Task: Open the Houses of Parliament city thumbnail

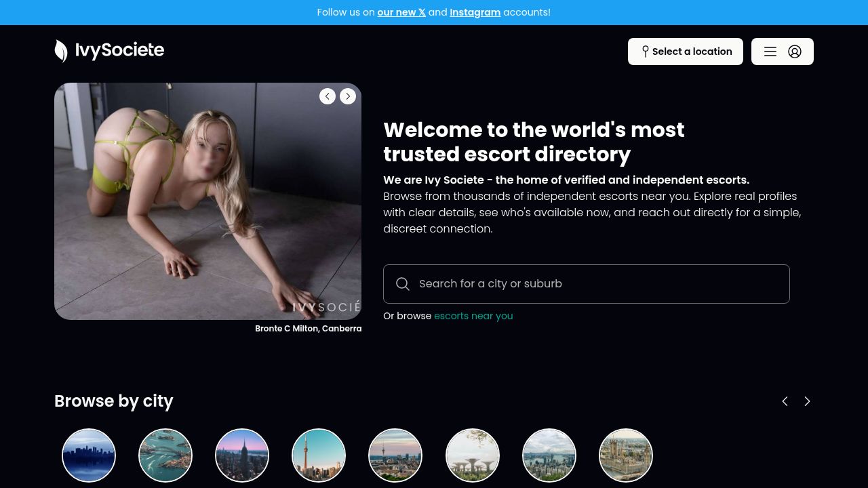Action: pos(626,455)
